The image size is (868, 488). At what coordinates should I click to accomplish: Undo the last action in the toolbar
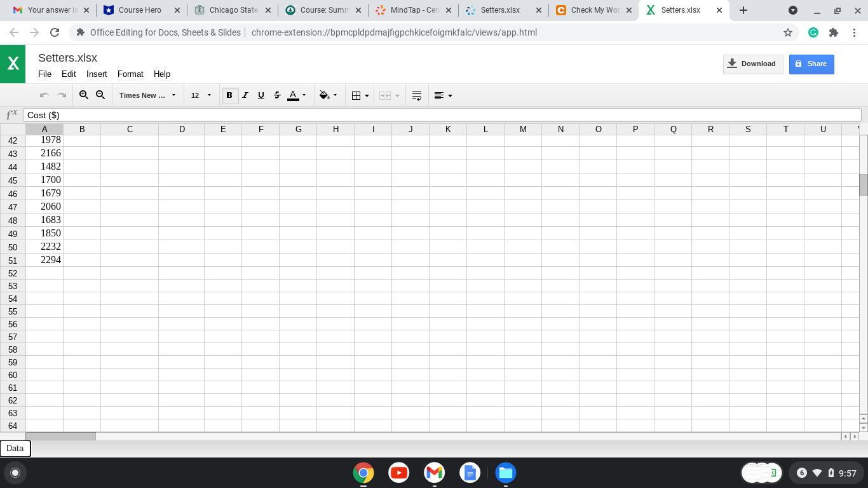tap(44, 95)
